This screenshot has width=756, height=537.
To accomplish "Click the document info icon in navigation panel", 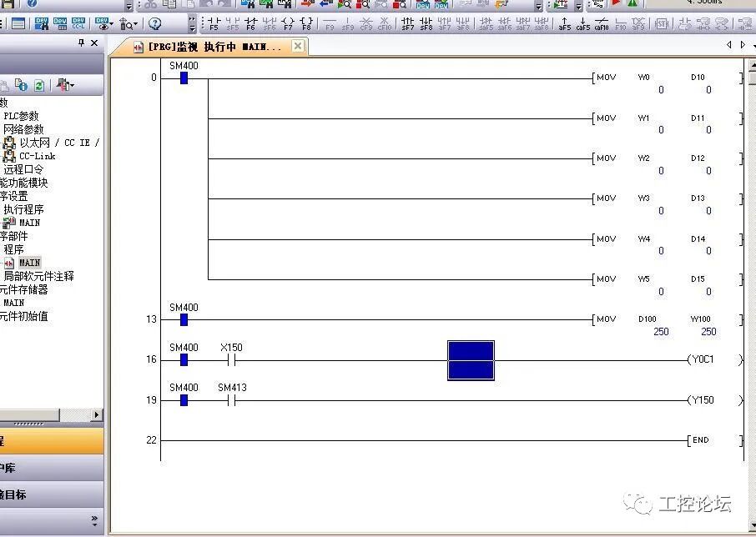I will coord(21,85).
